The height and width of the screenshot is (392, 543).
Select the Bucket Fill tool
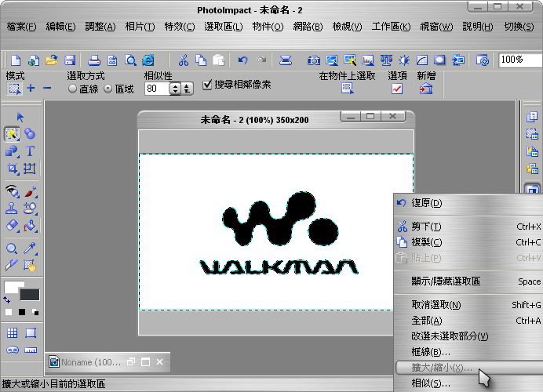[x=30, y=226]
